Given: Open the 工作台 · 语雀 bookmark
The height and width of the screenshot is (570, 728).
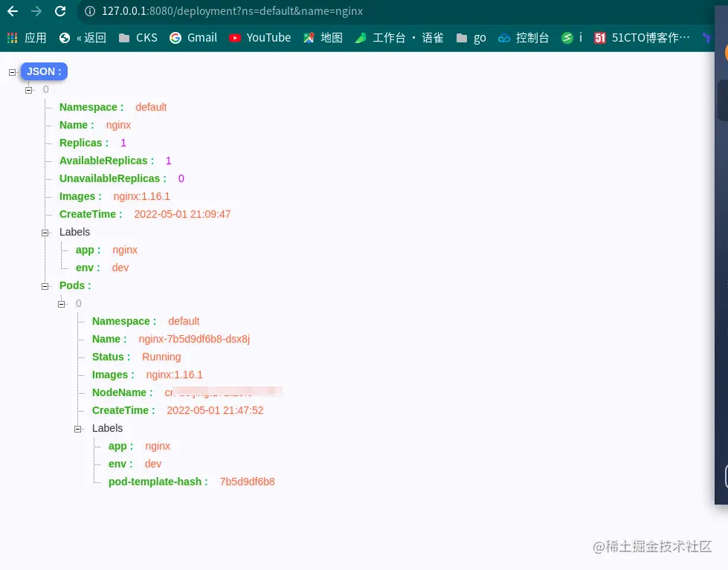Looking at the screenshot, I should point(399,38).
